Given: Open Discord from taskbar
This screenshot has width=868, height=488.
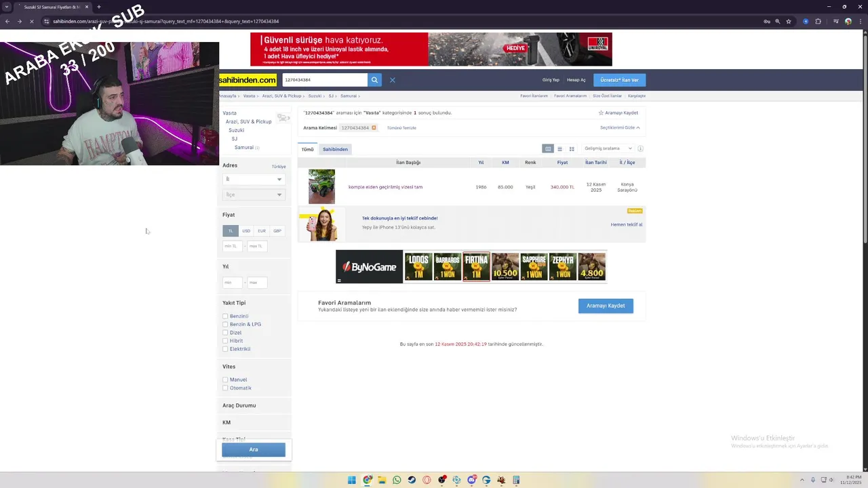Looking at the screenshot, I should [471, 480].
